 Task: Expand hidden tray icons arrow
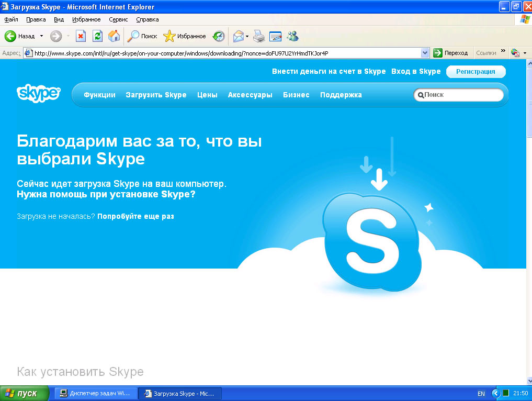(496, 394)
